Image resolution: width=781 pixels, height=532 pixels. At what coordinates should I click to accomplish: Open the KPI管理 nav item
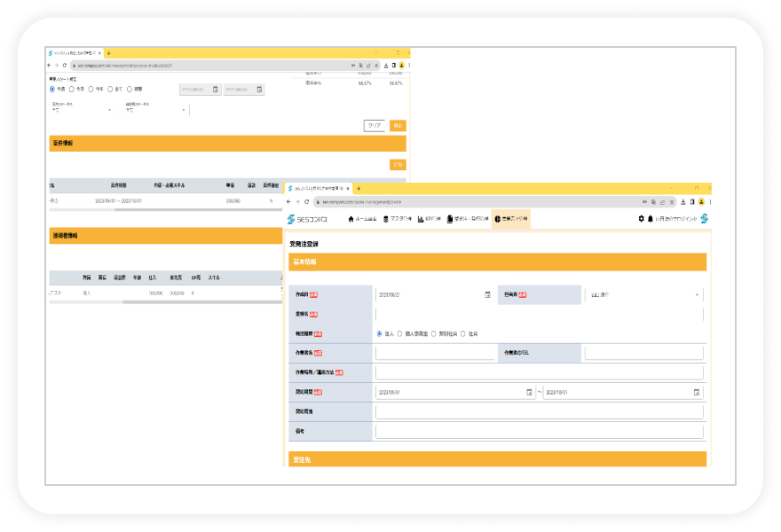[430, 219]
